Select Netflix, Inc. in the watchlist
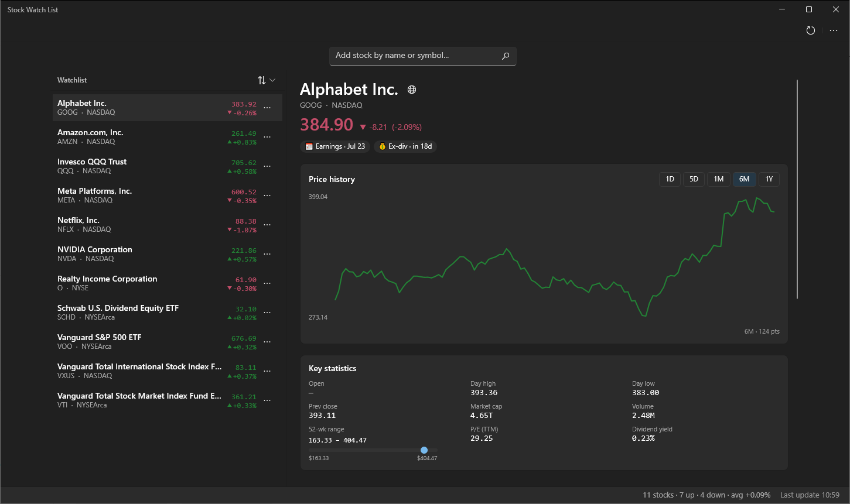 [x=168, y=225]
